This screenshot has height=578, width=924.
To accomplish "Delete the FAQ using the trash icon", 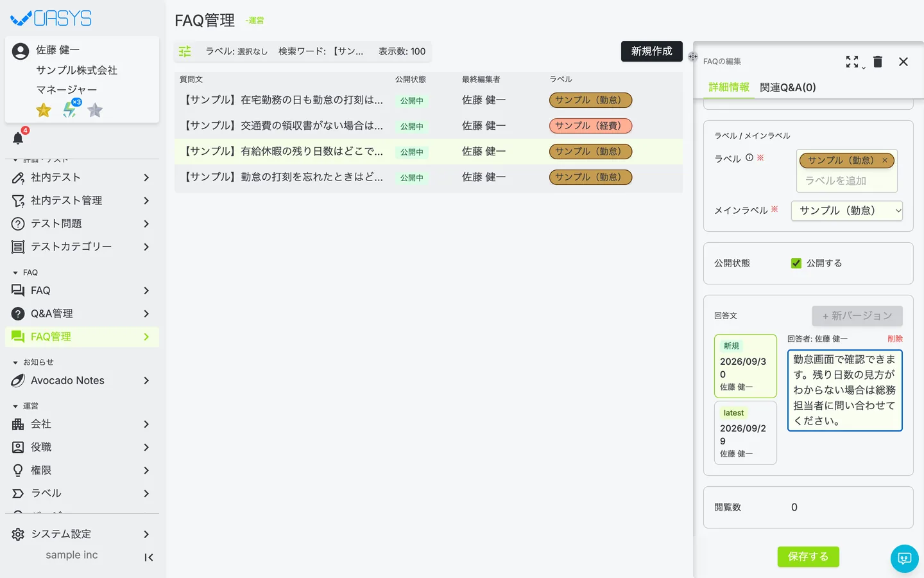I will click(878, 62).
